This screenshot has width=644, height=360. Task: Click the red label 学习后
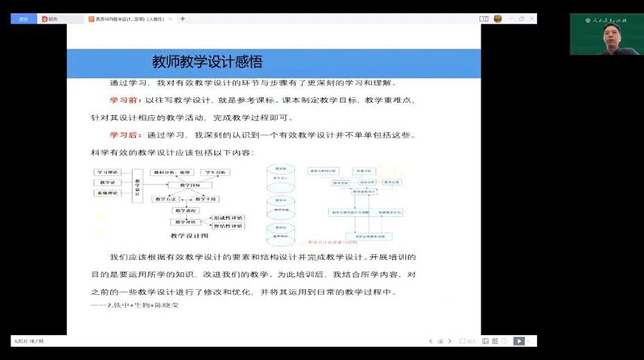125,135
